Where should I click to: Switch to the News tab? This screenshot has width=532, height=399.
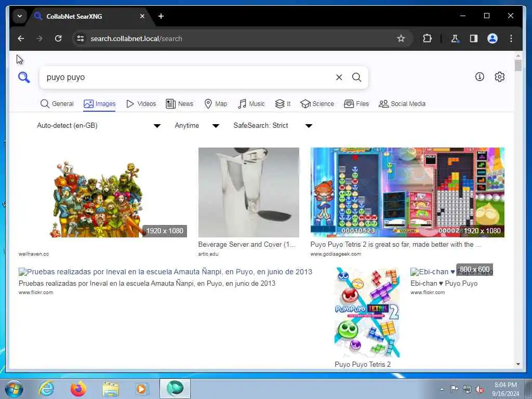pyautogui.click(x=179, y=104)
